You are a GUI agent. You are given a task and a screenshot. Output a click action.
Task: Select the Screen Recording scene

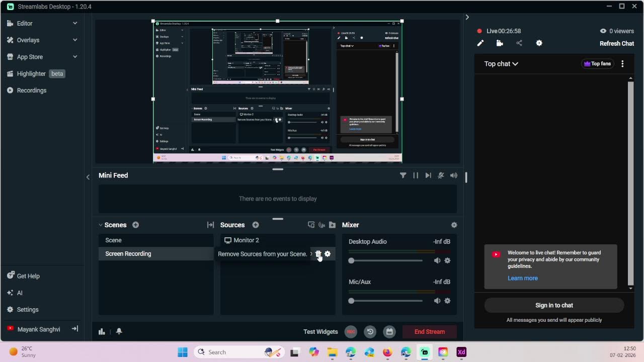pyautogui.click(x=156, y=254)
